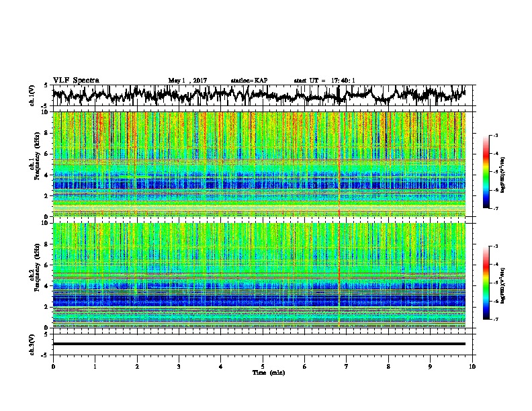Click the '3' tick on the Time axis
Screen dimensions: 532x411
coord(179,367)
